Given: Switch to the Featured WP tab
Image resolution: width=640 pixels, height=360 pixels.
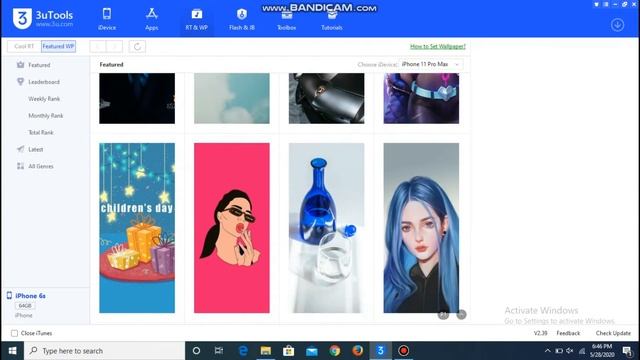Looking at the screenshot, I should tap(58, 47).
